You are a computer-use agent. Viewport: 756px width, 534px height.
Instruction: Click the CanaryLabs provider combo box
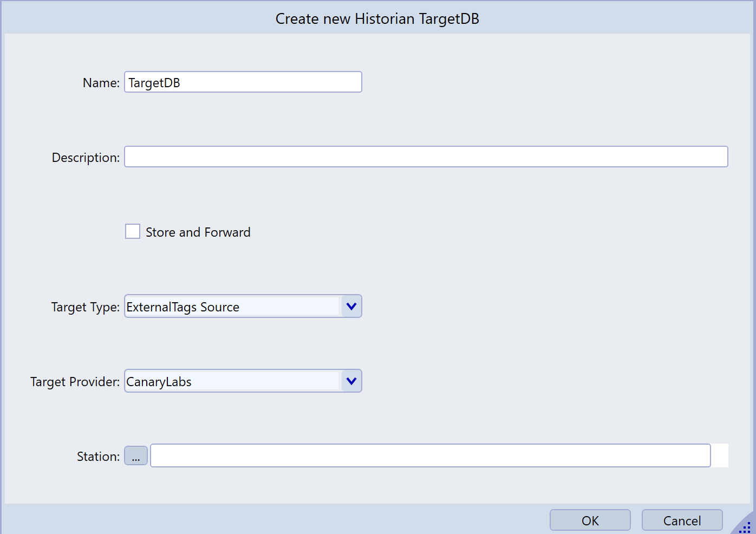click(x=232, y=381)
